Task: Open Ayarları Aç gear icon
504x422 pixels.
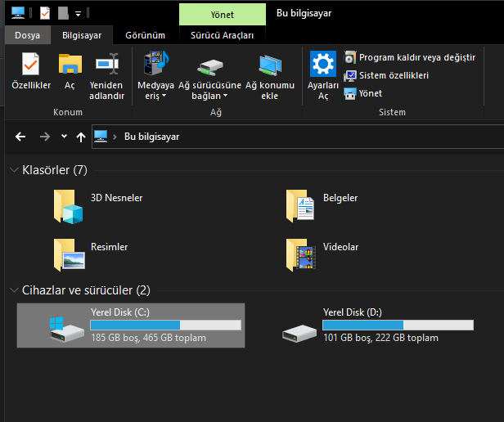Action: click(x=323, y=64)
